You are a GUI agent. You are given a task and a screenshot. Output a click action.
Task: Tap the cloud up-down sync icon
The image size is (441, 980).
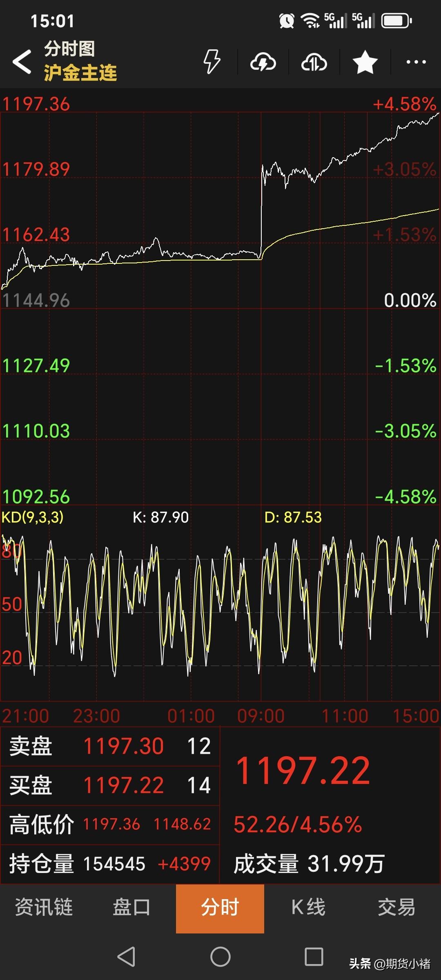[x=314, y=62]
